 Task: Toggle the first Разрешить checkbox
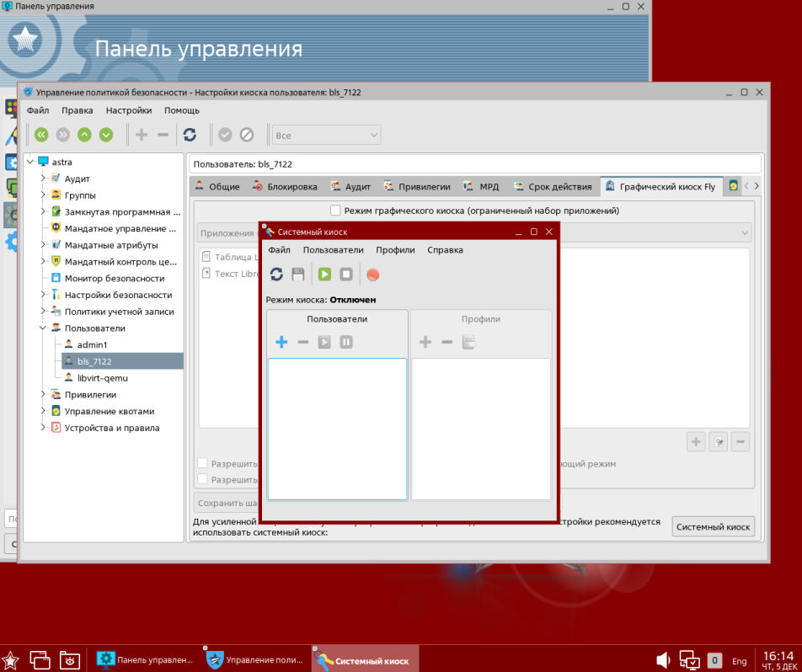click(202, 463)
